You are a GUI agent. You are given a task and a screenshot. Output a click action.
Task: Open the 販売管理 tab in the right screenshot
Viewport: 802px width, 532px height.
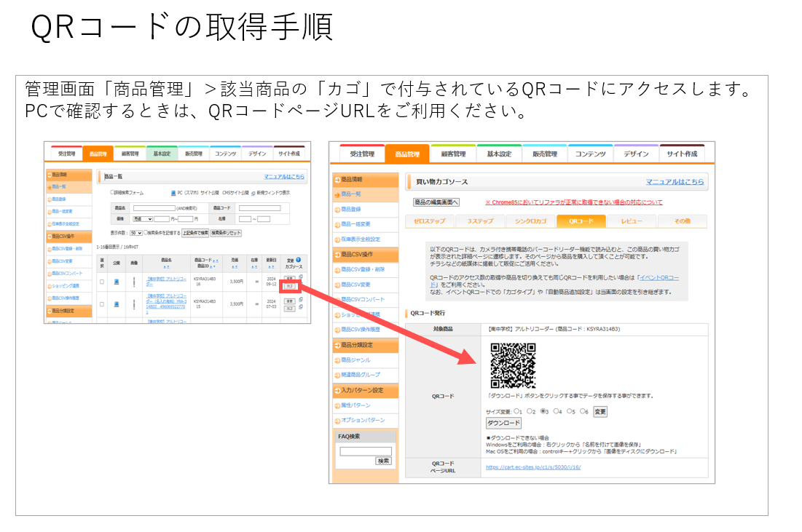pyautogui.click(x=544, y=154)
